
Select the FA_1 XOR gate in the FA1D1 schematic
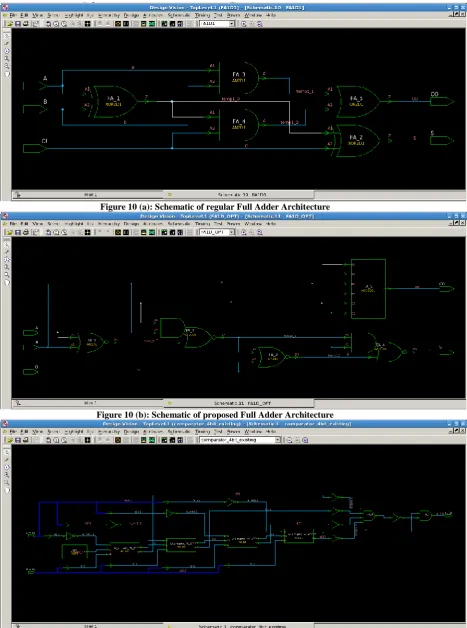[115, 101]
